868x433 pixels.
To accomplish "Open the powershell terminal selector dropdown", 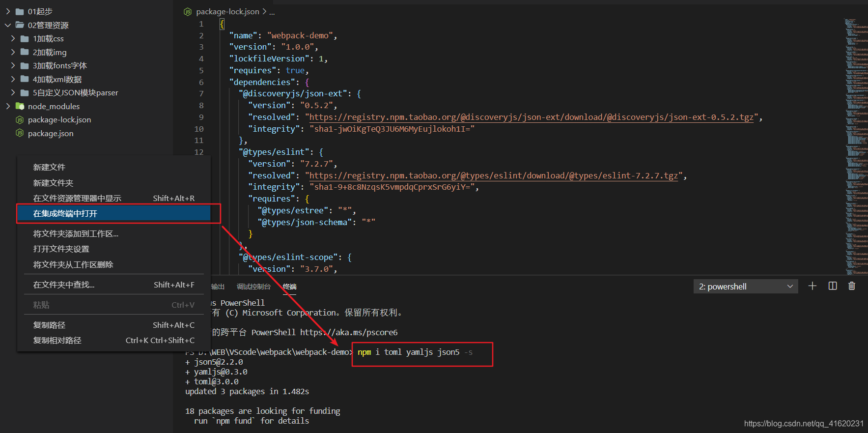I will click(746, 287).
